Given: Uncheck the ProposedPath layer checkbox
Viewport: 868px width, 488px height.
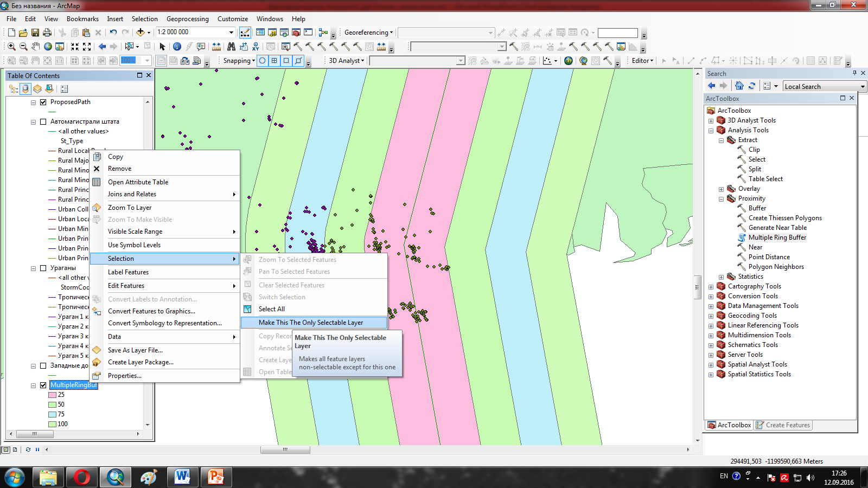Looking at the screenshot, I should pos(43,102).
